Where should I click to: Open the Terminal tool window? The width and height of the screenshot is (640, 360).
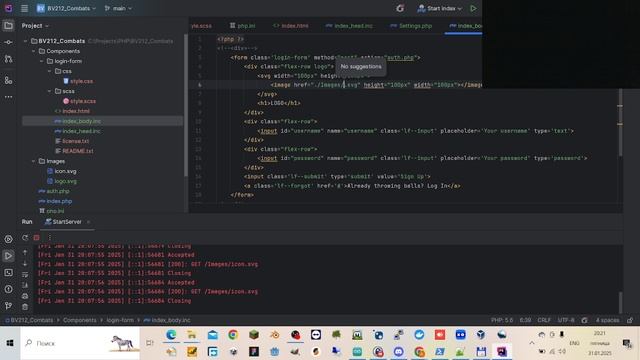(x=8, y=273)
